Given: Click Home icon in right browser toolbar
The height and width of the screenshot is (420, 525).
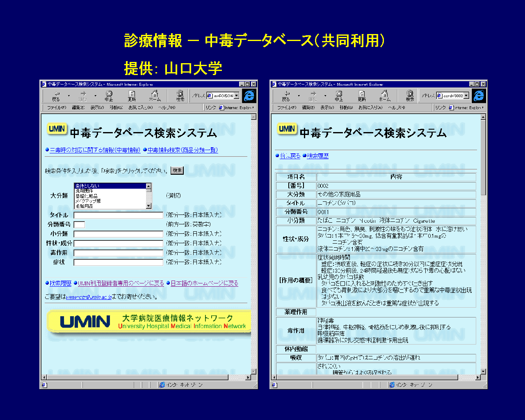Looking at the screenshot, I should click(384, 96).
